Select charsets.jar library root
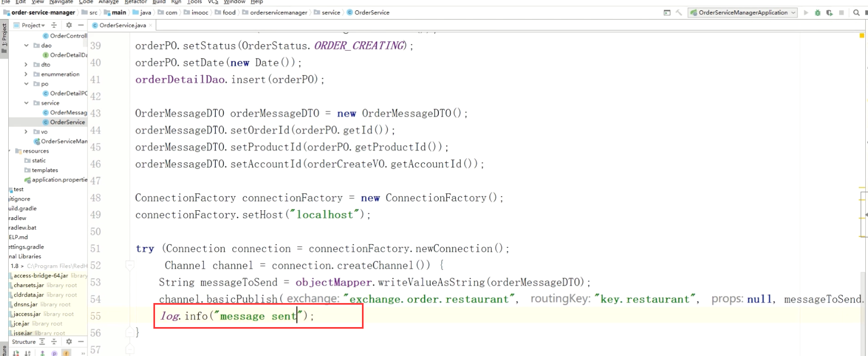This screenshot has height=356, width=868. point(43,285)
